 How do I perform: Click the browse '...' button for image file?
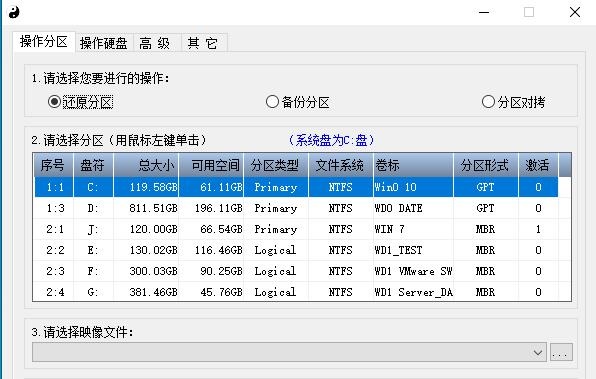561,352
